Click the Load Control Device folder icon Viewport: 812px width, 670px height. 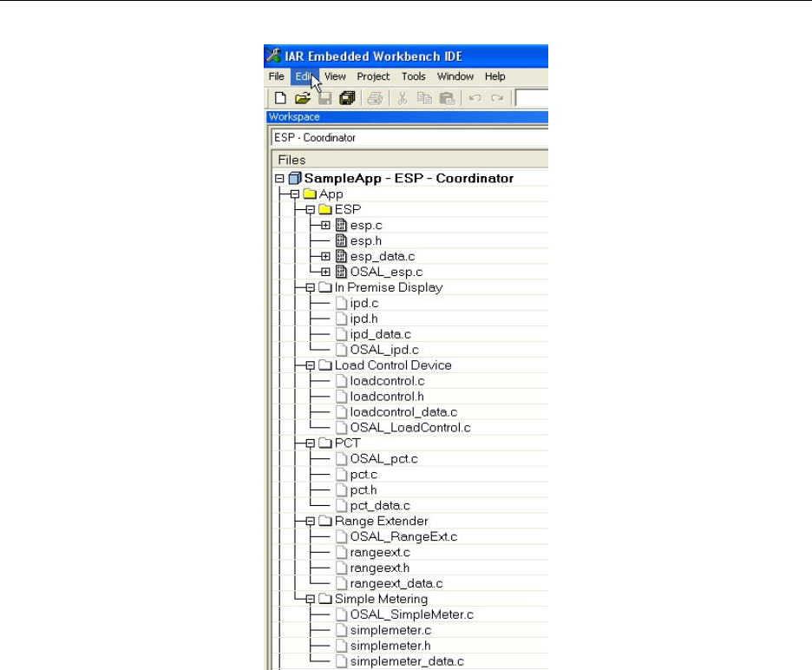pyautogui.click(x=325, y=365)
